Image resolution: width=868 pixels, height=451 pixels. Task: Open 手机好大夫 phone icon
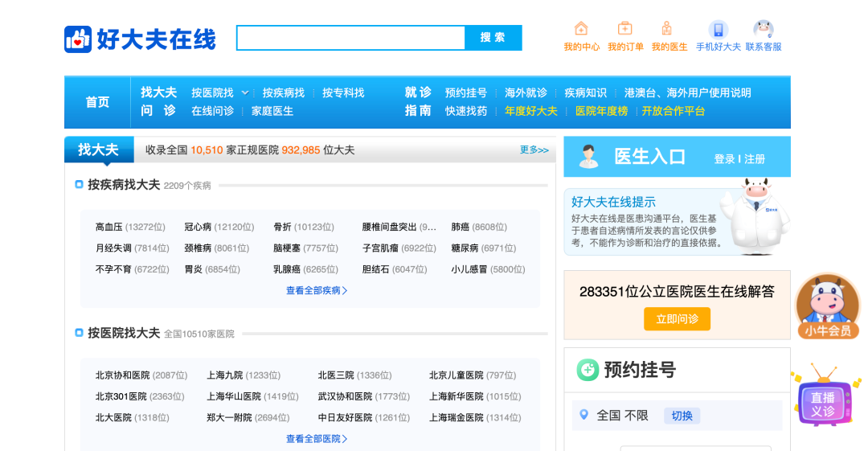718,30
